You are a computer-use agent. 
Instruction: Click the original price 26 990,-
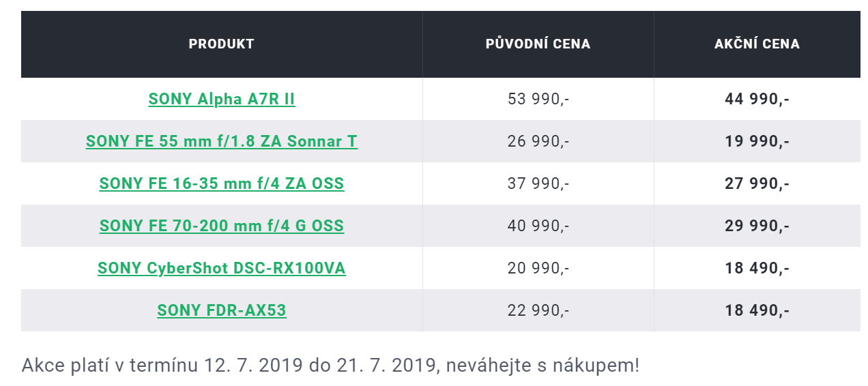point(538,141)
